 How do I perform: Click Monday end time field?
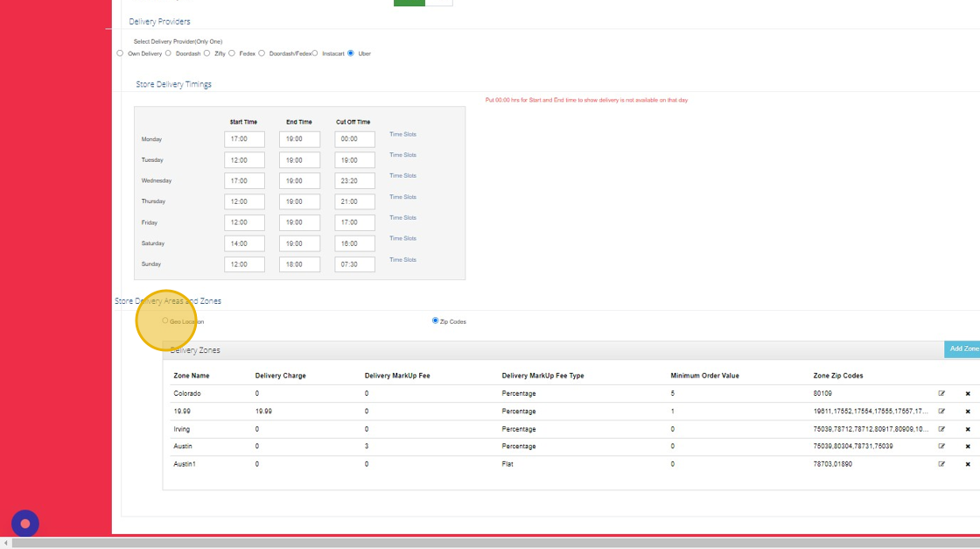coord(299,139)
